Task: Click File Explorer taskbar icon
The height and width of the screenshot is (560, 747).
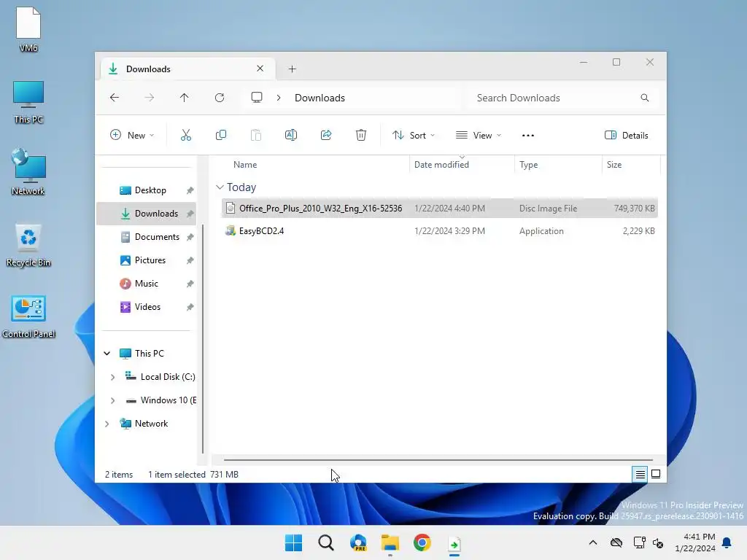Action: pos(390,542)
